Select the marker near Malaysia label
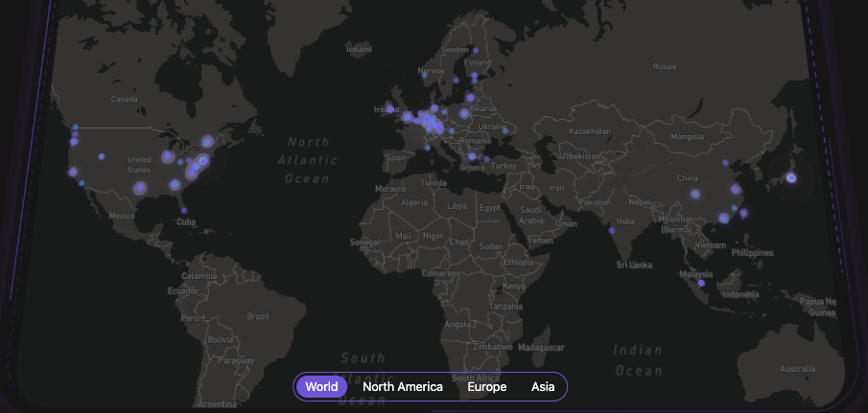The width and height of the screenshot is (868, 413). 701,283
